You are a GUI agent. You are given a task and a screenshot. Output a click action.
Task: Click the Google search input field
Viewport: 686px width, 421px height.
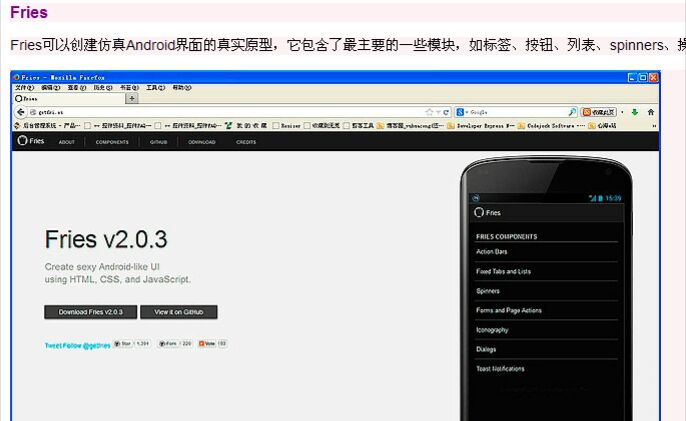[518, 112]
